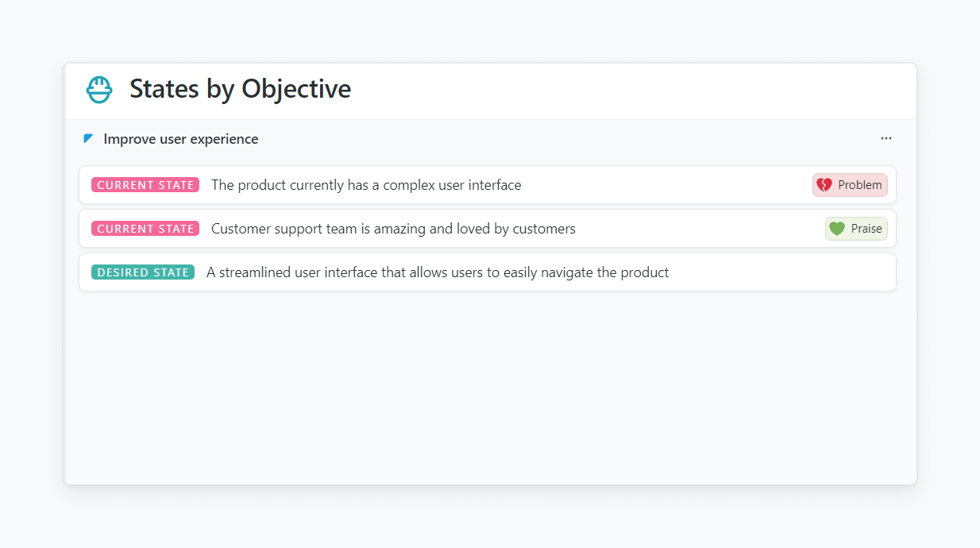Click empty panel area below the state cards
The image size is (980, 548).
[x=488, y=389]
